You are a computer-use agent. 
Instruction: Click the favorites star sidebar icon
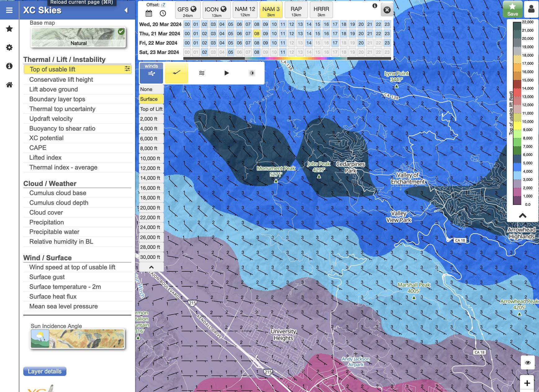9,29
